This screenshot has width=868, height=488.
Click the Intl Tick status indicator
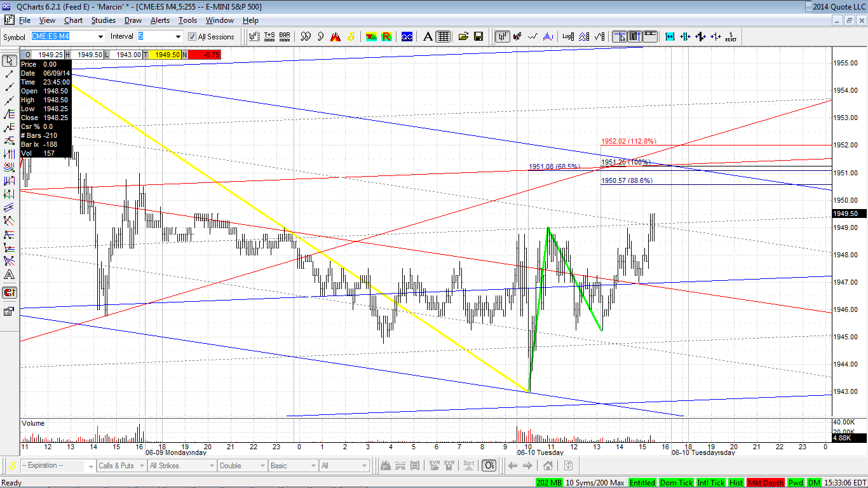point(711,483)
